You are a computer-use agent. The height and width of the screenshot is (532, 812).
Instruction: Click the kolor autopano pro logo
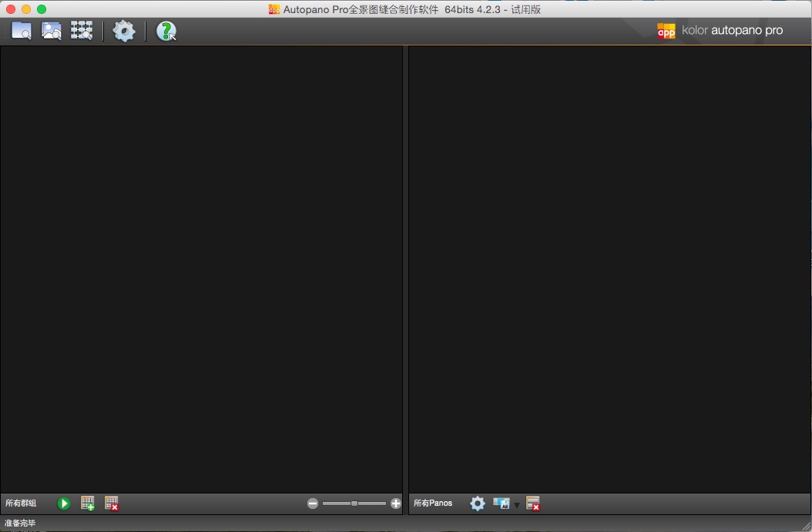[720, 31]
